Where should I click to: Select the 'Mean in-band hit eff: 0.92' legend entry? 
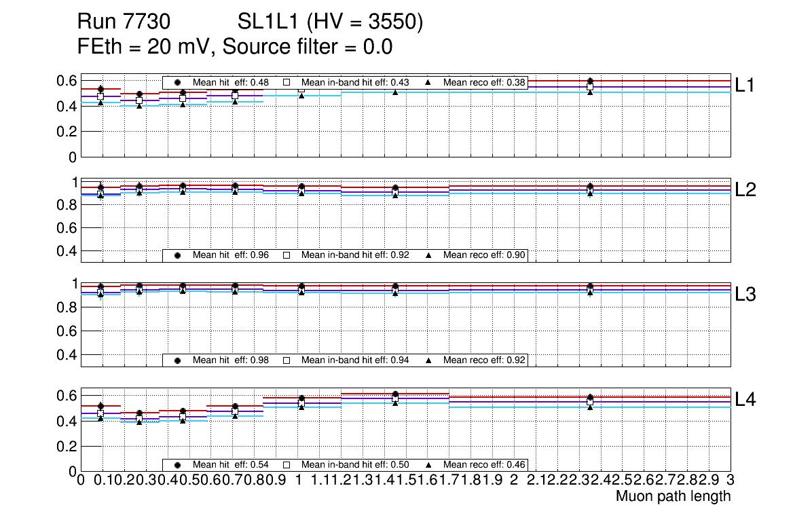355,255
